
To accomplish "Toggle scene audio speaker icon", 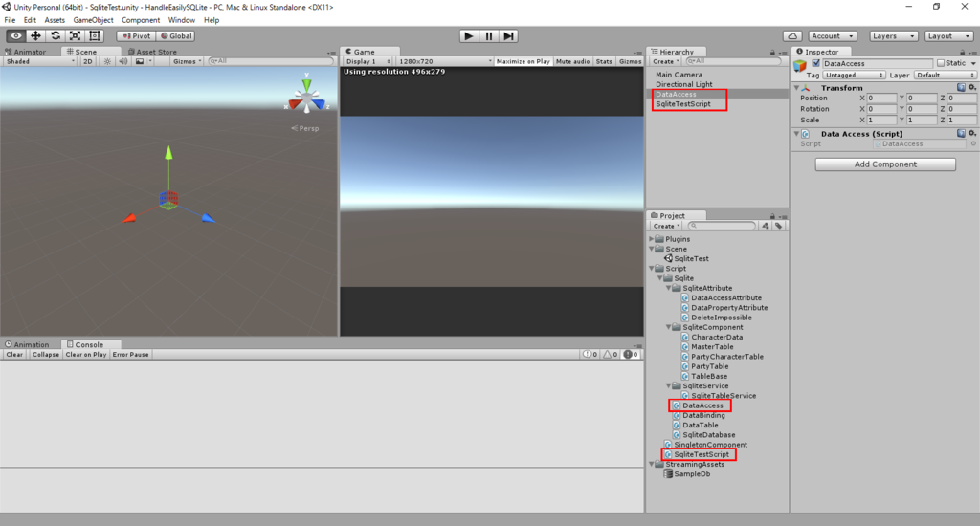I will tap(123, 61).
